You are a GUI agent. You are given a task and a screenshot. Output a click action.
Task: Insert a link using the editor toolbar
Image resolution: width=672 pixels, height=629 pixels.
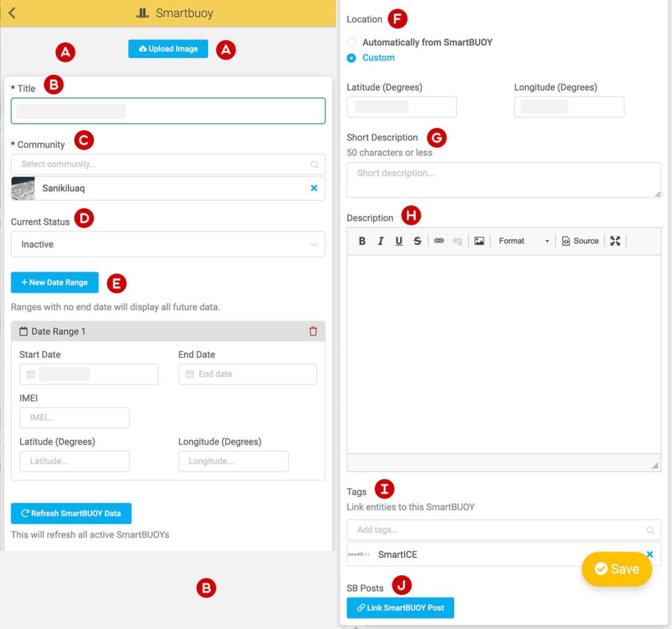[x=439, y=241]
